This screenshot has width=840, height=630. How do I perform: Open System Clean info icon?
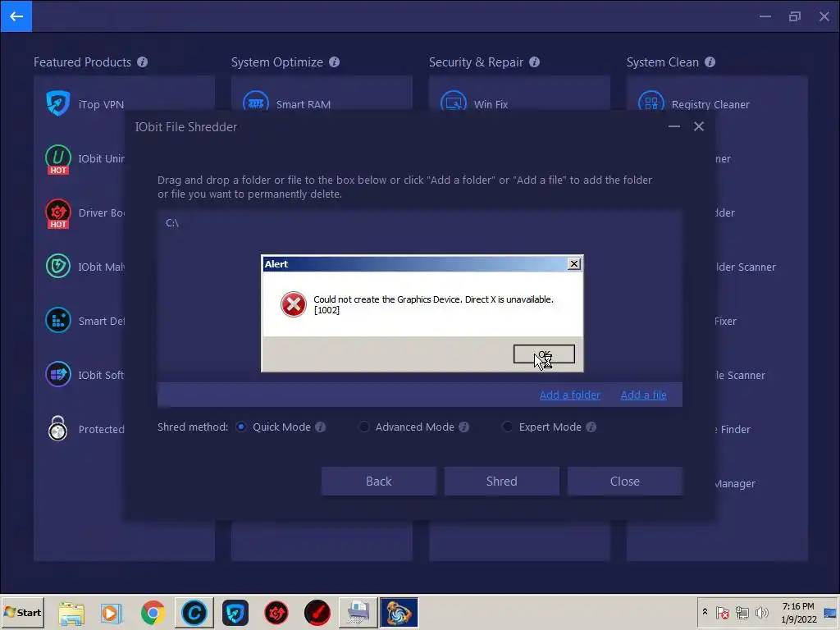[710, 62]
